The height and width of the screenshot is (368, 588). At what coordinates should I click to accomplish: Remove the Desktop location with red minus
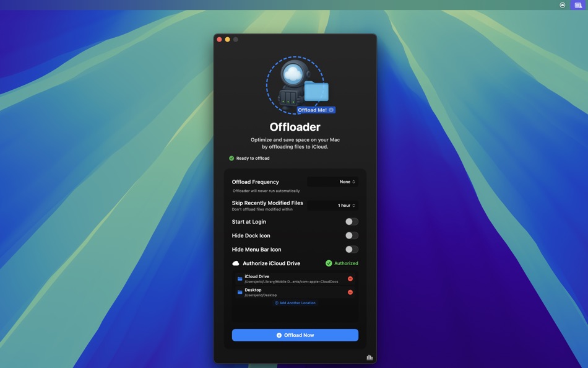(x=350, y=292)
